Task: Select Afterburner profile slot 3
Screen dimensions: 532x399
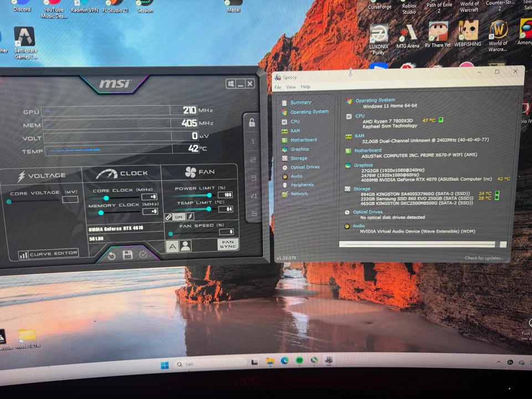Action: click(x=253, y=177)
